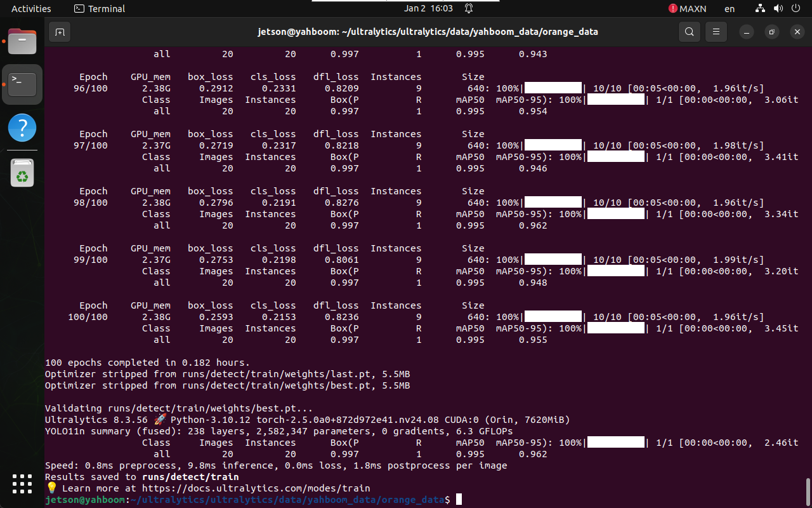Viewport: 812px width, 508px height.
Task: Open the Help app from the dock
Action: pyautogui.click(x=22, y=128)
